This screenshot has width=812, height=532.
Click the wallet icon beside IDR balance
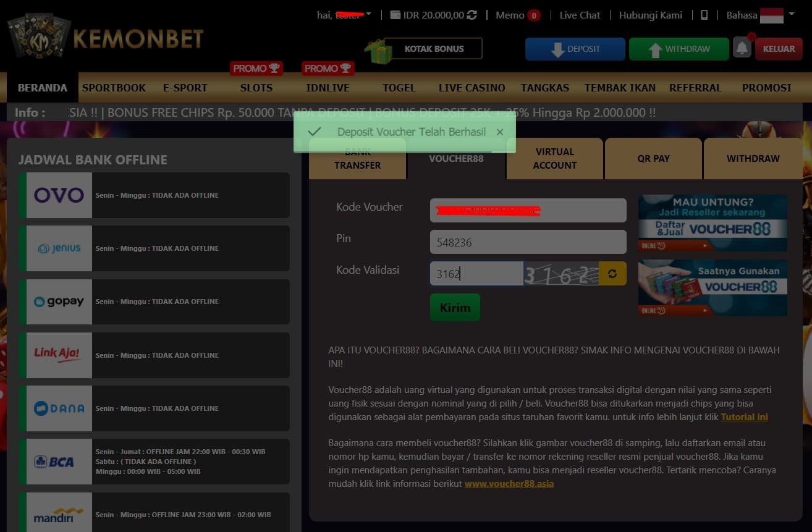[395, 15]
